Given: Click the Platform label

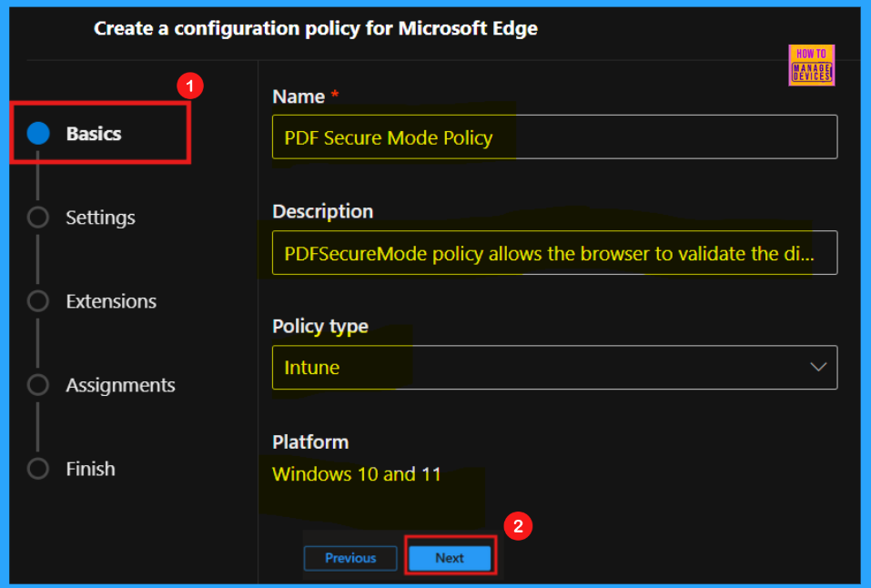Looking at the screenshot, I should tap(310, 441).
